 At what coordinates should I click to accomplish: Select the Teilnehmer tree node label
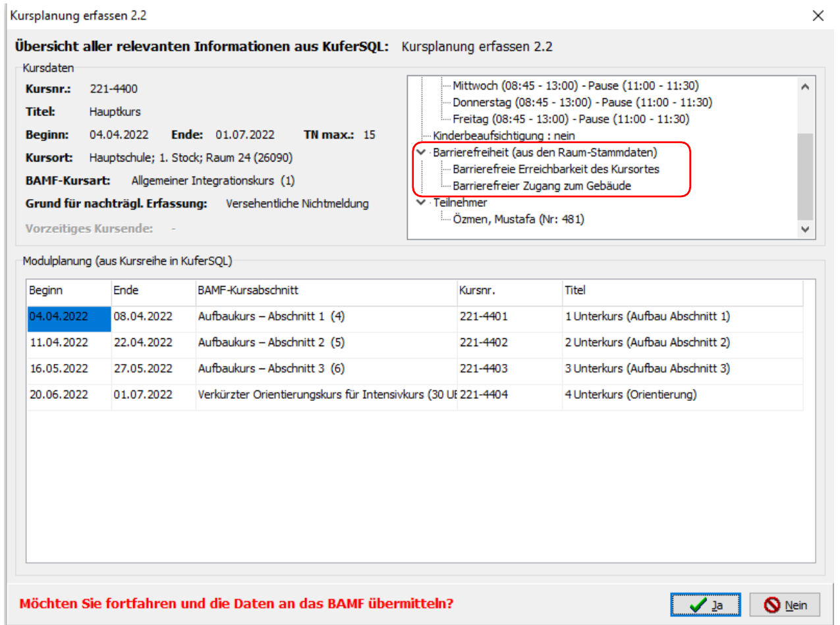click(460, 202)
